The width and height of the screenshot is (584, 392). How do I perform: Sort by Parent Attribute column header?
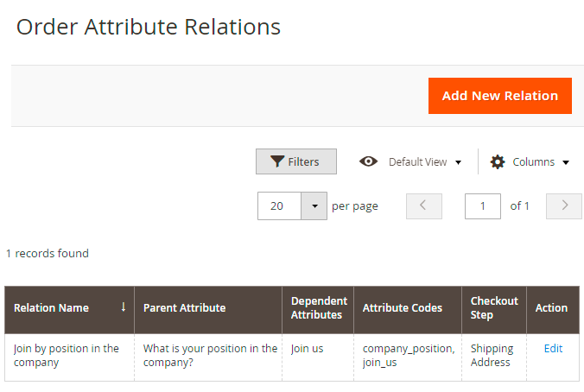[x=184, y=308]
